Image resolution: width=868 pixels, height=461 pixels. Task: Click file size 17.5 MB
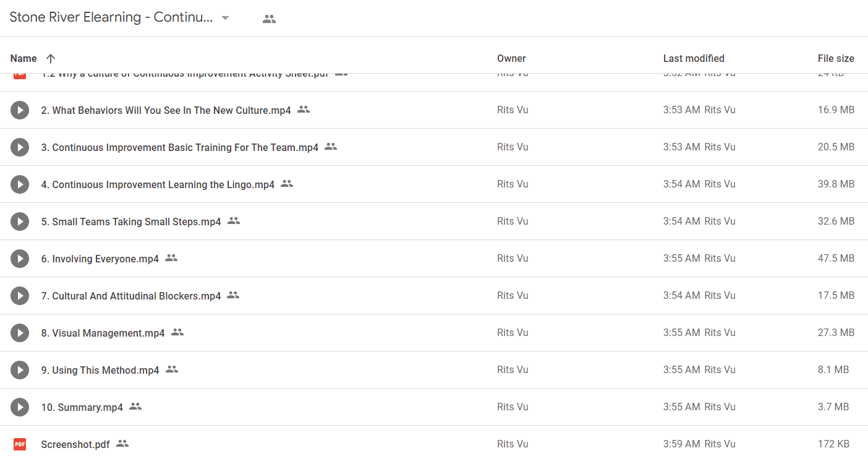tap(836, 296)
